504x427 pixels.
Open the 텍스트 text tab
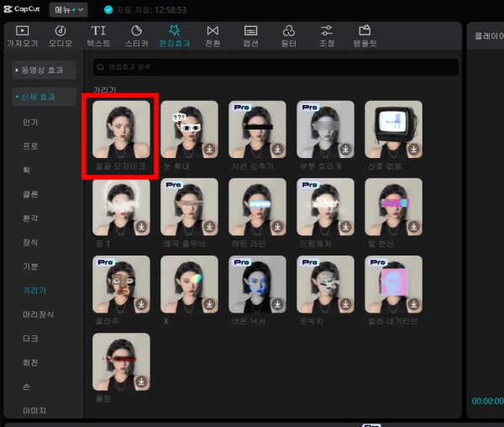pyautogui.click(x=98, y=36)
